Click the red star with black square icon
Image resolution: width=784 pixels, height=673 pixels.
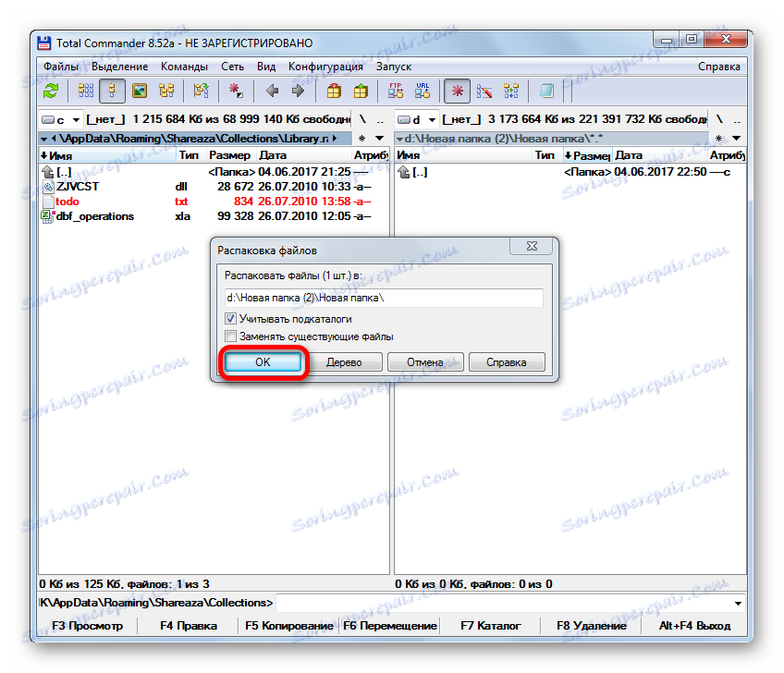point(236,91)
